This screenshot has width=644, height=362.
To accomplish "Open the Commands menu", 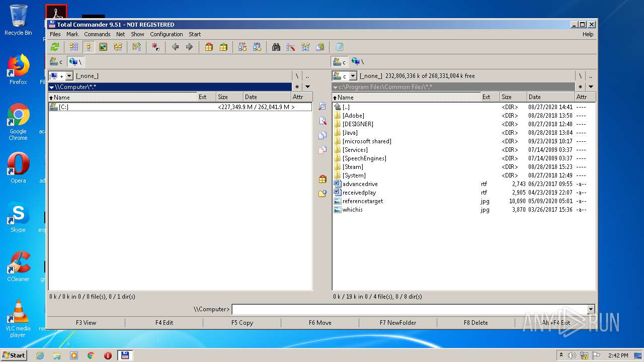I will tap(97, 34).
